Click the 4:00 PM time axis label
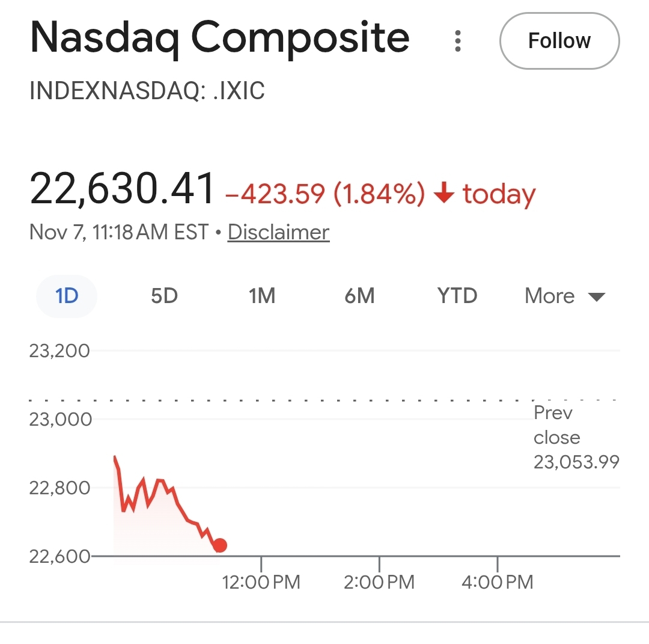Screen dimensions: 649x644 pos(498,582)
